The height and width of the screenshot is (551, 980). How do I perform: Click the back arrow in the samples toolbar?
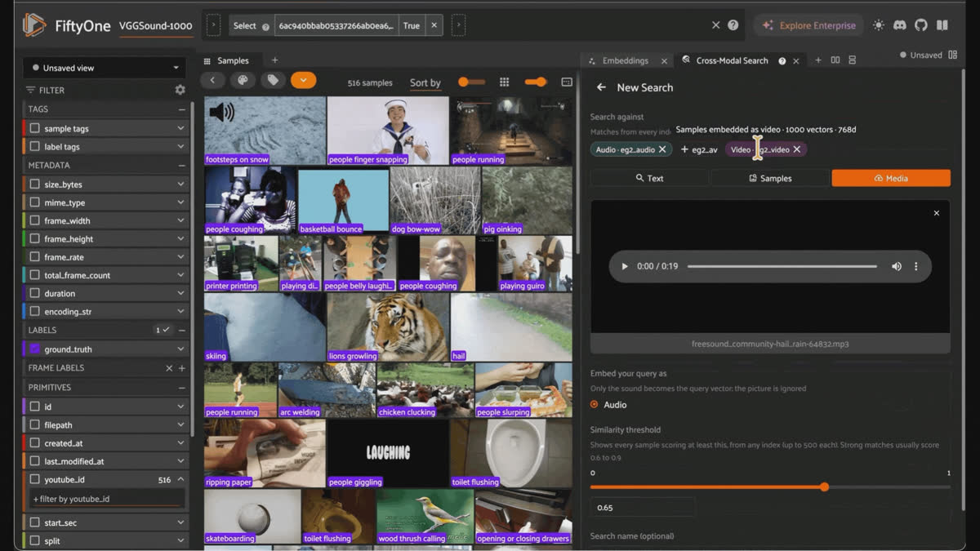click(212, 81)
